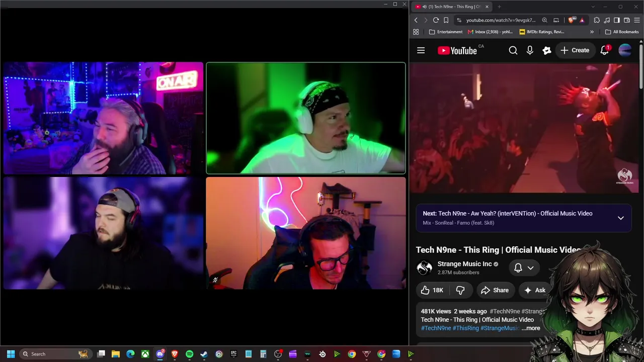This screenshot has height=362, width=644.
Task: Switch to Discord on the taskbar
Action: [160, 354]
